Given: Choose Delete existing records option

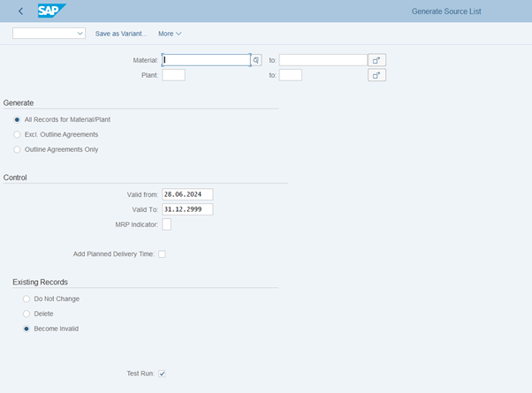Looking at the screenshot, I should tap(27, 314).
